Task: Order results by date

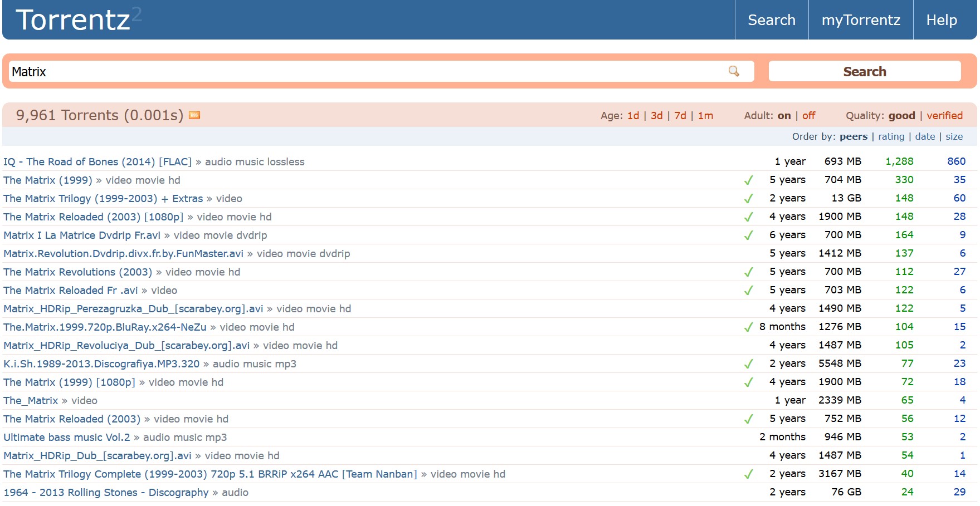Action: pyautogui.click(x=925, y=136)
